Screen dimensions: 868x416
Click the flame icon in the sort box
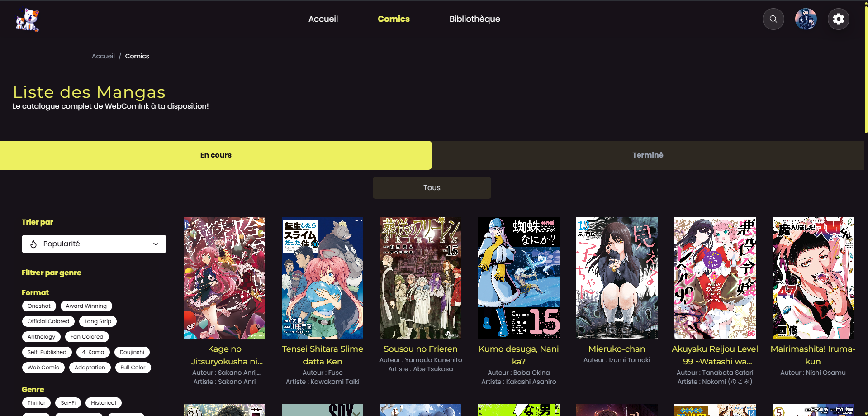[x=33, y=244]
